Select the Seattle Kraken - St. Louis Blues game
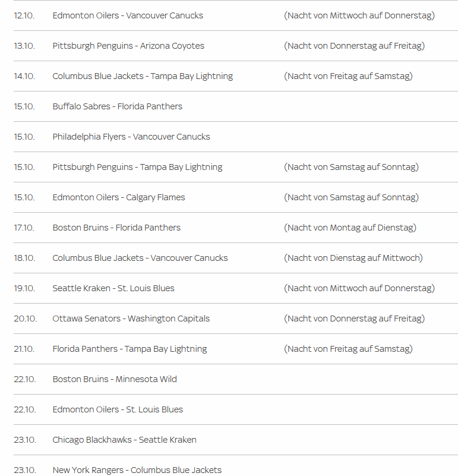 coord(113,288)
